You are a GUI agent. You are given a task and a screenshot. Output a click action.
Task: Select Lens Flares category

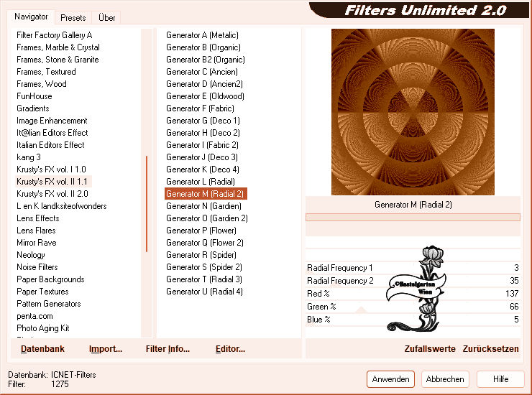(x=36, y=231)
